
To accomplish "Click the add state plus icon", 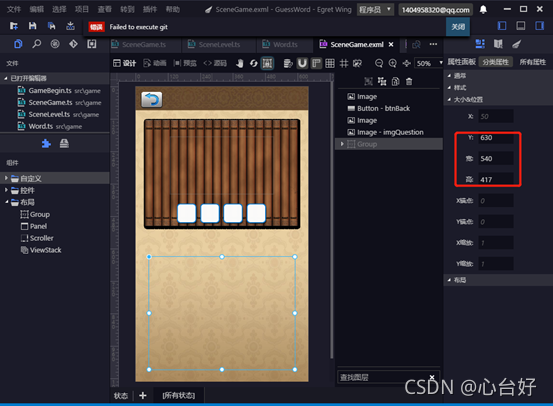I will pyautogui.click(x=143, y=395).
